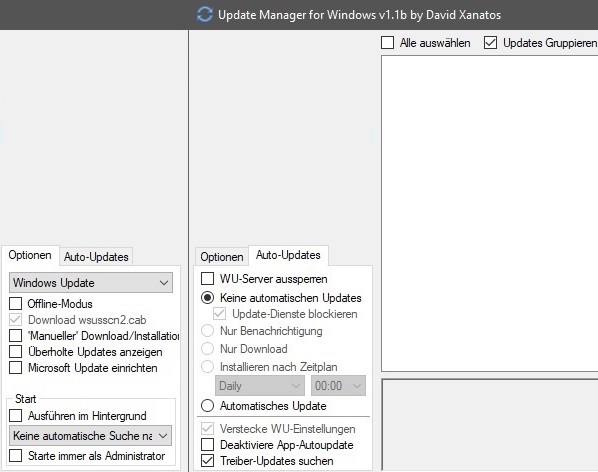
Task: Open the Windows Update source dropdown
Action: (x=91, y=283)
